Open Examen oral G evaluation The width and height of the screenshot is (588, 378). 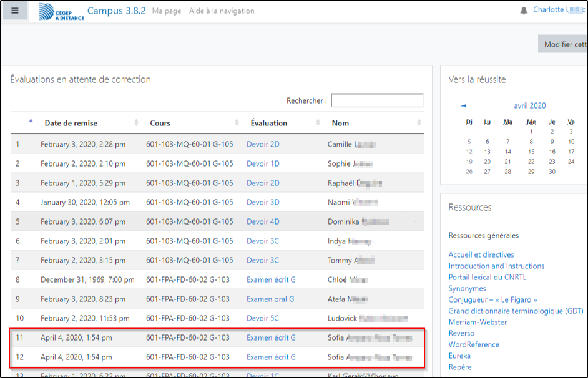click(270, 299)
